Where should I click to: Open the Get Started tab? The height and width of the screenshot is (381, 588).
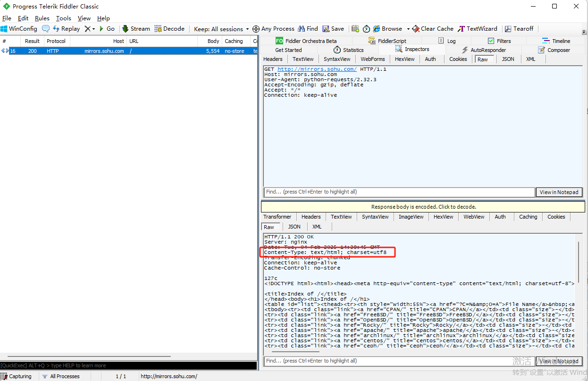coord(288,50)
